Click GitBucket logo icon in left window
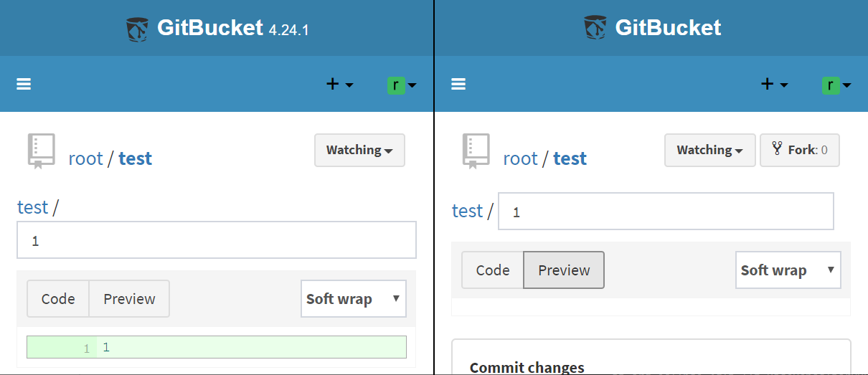Image resolution: width=868 pixels, height=375 pixels. 137,29
